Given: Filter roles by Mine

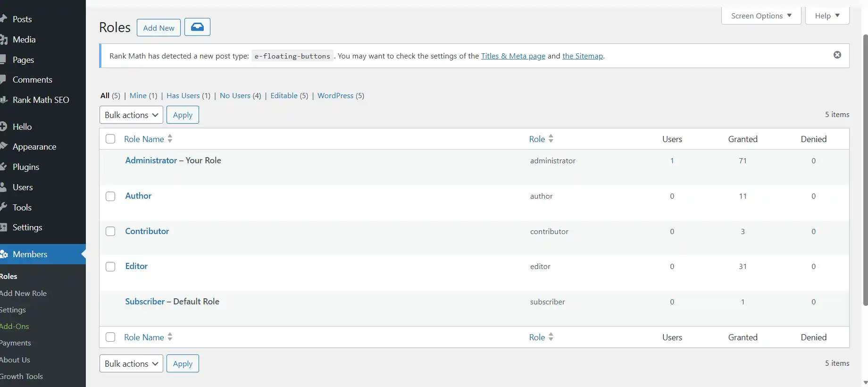Looking at the screenshot, I should pos(138,95).
